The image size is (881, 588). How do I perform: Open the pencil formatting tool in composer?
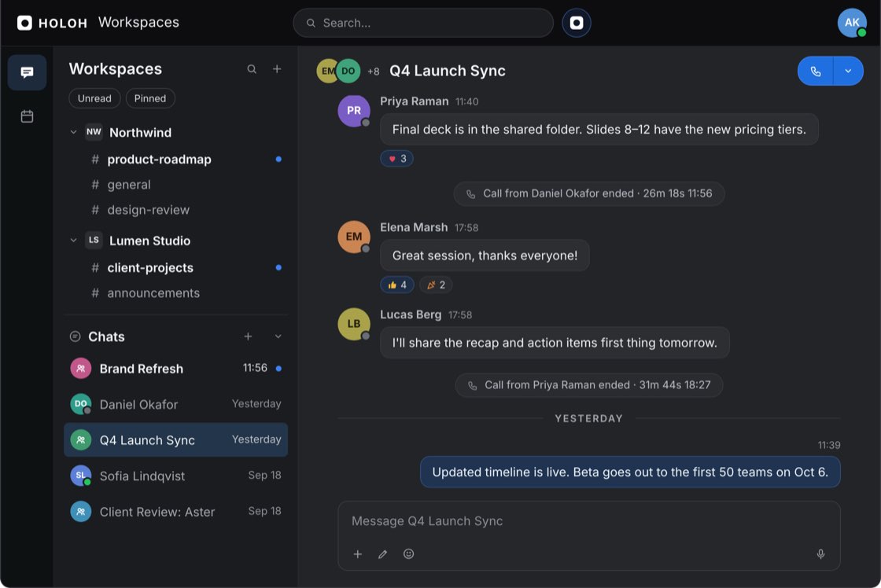pos(382,554)
